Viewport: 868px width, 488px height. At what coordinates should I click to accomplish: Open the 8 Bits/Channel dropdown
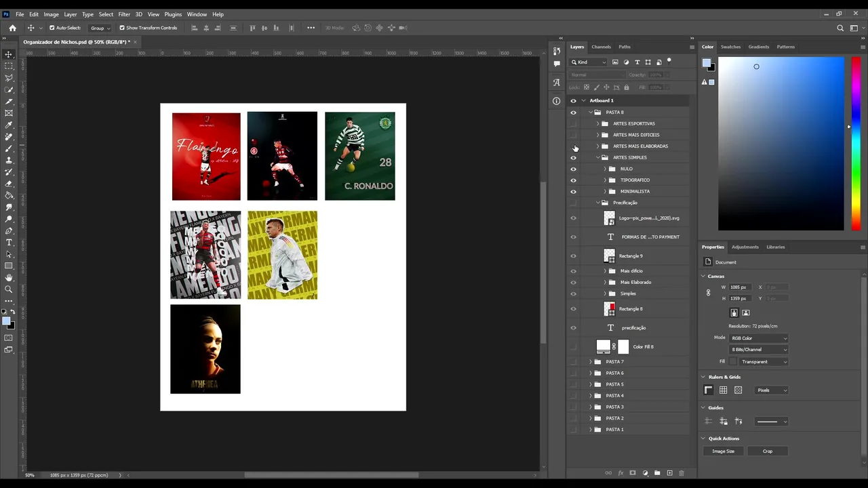tap(759, 350)
